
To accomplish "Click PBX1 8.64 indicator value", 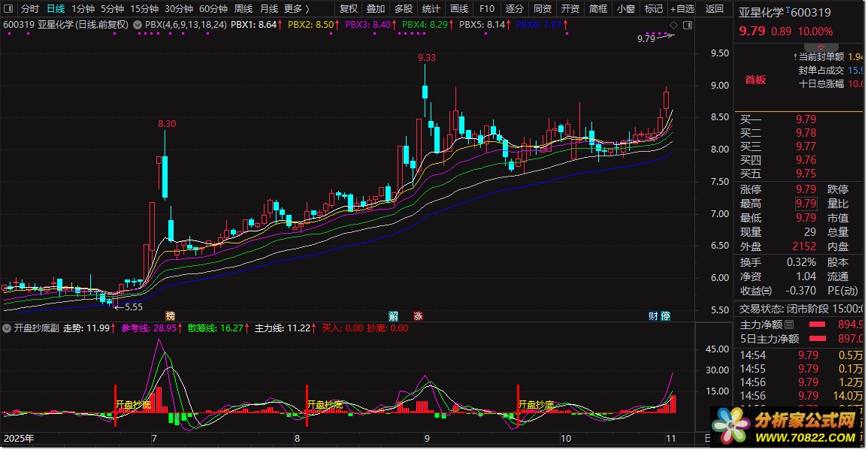I will [256, 25].
